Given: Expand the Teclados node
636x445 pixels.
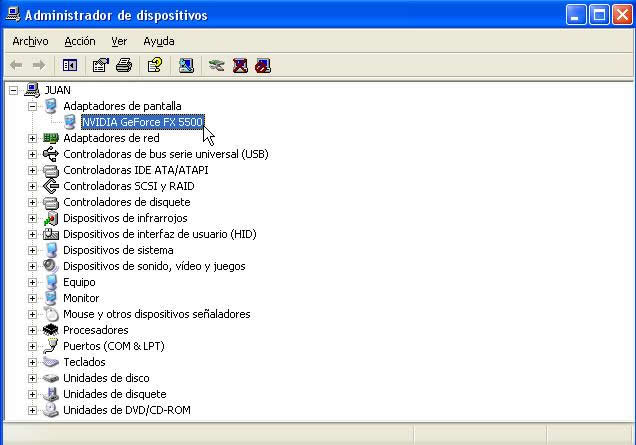Looking at the screenshot, I should [32, 362].
